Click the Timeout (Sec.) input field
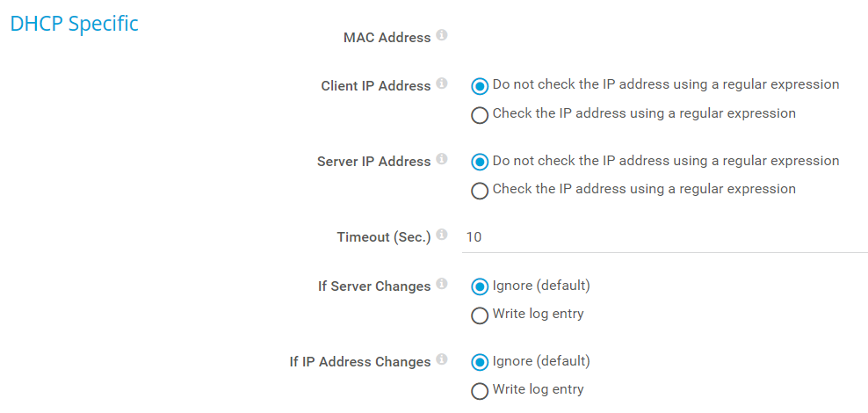Viewport: 868px width, 413px height. (664, 237)
